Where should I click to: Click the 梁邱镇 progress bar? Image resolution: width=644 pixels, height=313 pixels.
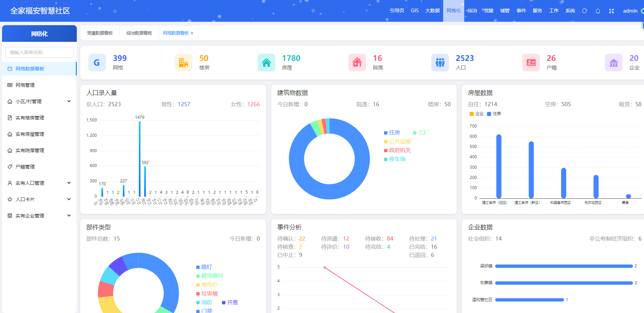tap(564, 266)
